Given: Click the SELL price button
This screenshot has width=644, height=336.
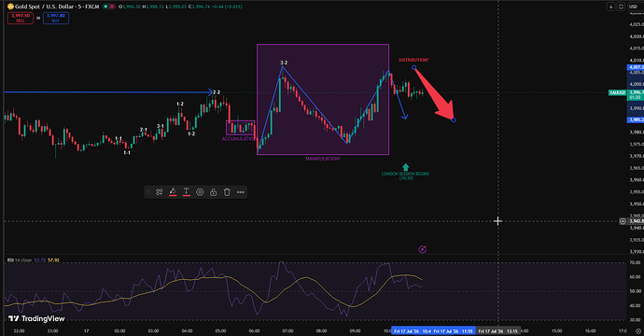Looking at the screenshot, I should click(x=21, y=18).
